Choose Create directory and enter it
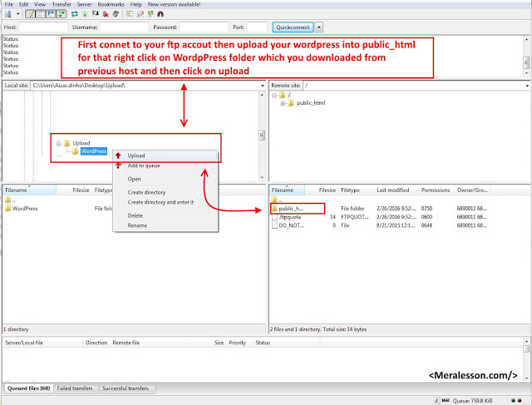Image resolution: width=532 pixels, height=405 pixels. (165, 202)
